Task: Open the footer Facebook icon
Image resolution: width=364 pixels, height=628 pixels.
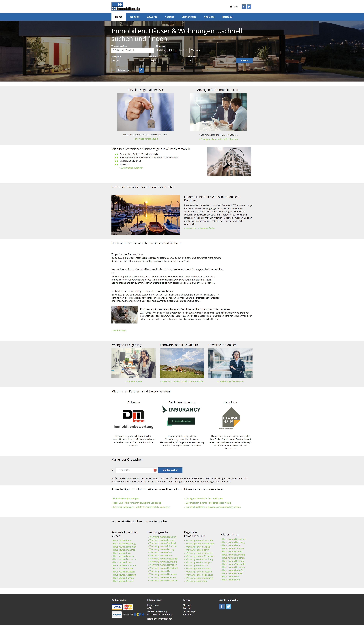Action: 222,607
